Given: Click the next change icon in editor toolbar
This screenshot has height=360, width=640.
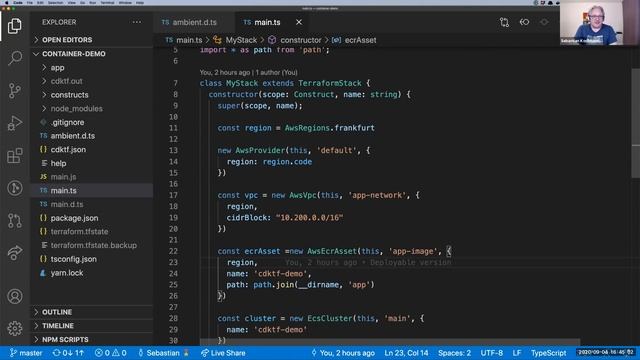Looking at the screenshot, I should pyautogui.click(x=544, y=22).
